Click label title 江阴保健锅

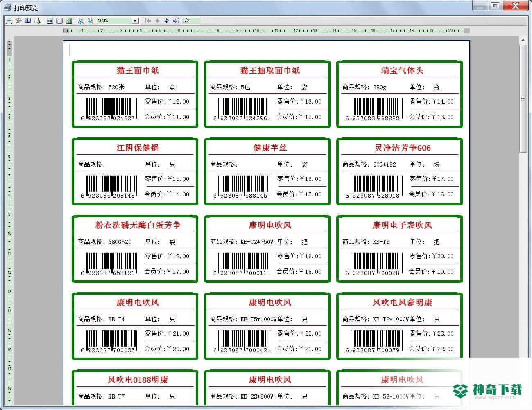(138, 148)
